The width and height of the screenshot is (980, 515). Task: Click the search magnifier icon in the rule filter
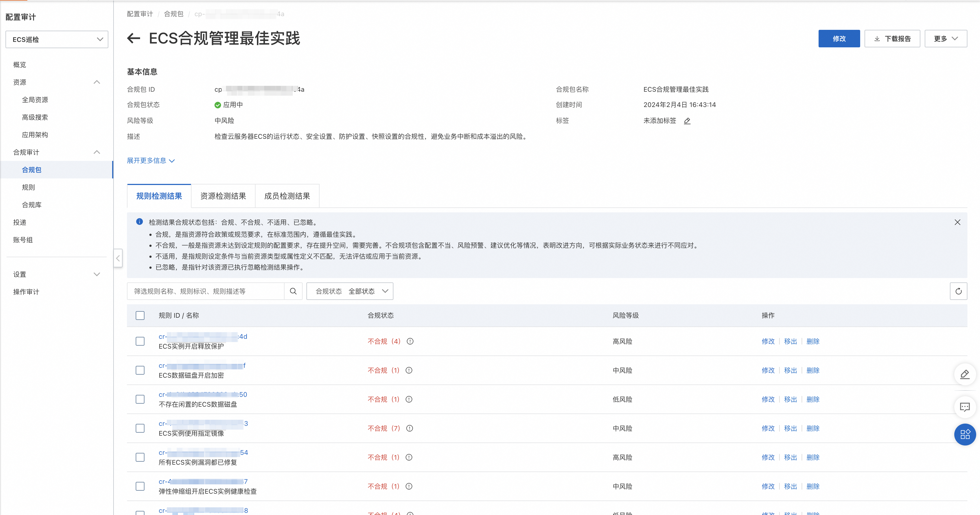pos(293,291)
